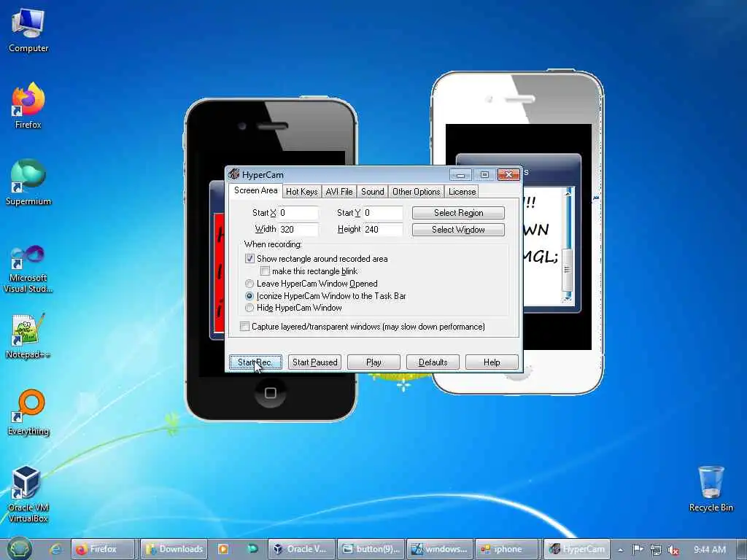
Task: Select the Everything desktop shortcut
Action: [28, 413]
